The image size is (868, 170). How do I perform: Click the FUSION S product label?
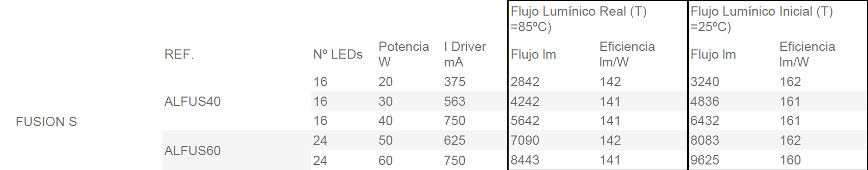pyautogui.click(x=46, y=122)
